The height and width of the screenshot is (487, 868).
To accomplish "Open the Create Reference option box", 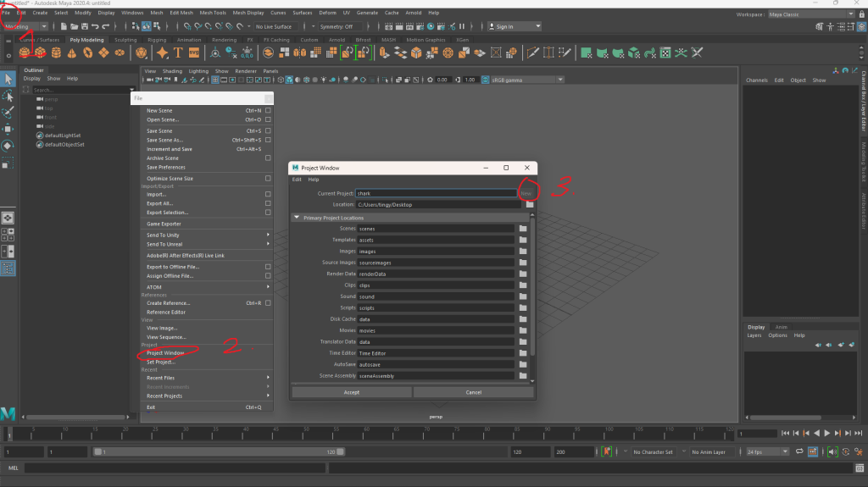I will (x=268, y=303).
